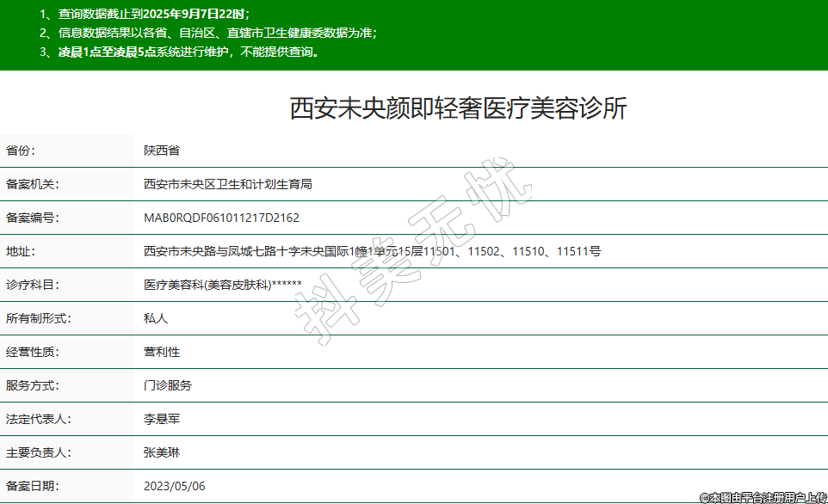Click the record date 2023/05/06
828x504 pixels.
(175, 486)
